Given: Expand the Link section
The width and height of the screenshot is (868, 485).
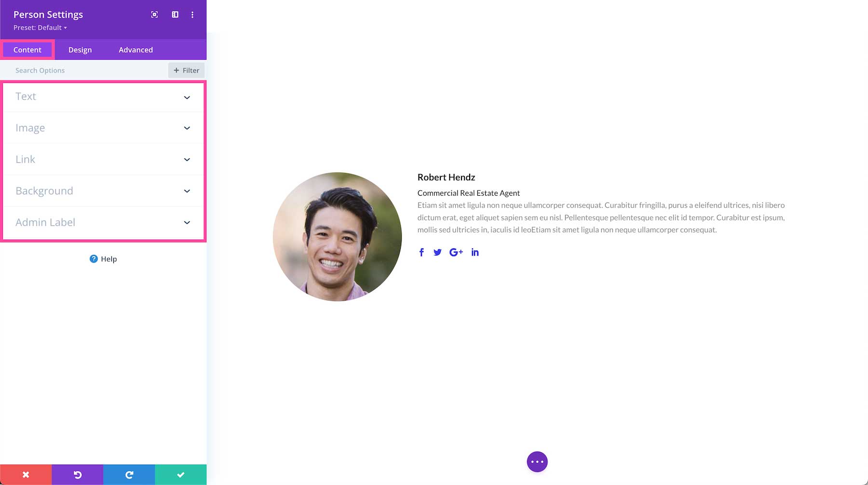Looking at the screenshot, I should point(103,159).
